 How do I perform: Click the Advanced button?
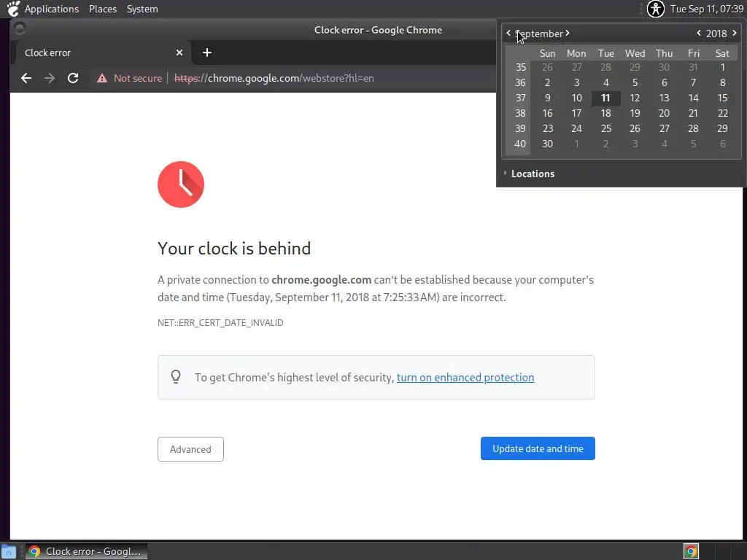tap(190, 449)
